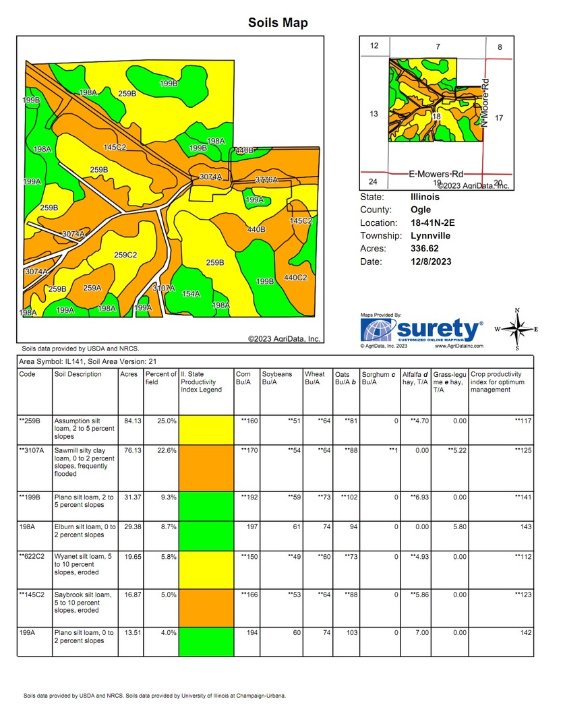Select the 259C2 region label on map
The image size is (563, 728).
pos(125,255)
